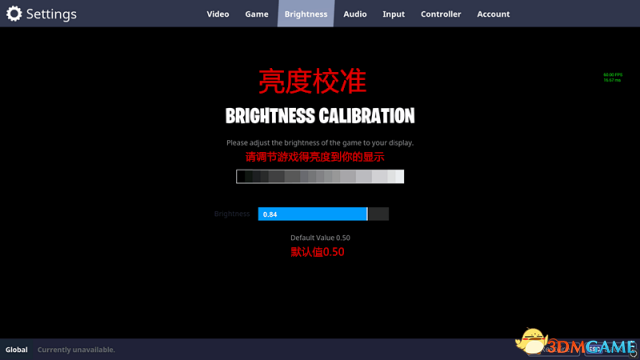Click the 'BRIGHTNESS CALIBRATION' heading

(x=320, y=116)
